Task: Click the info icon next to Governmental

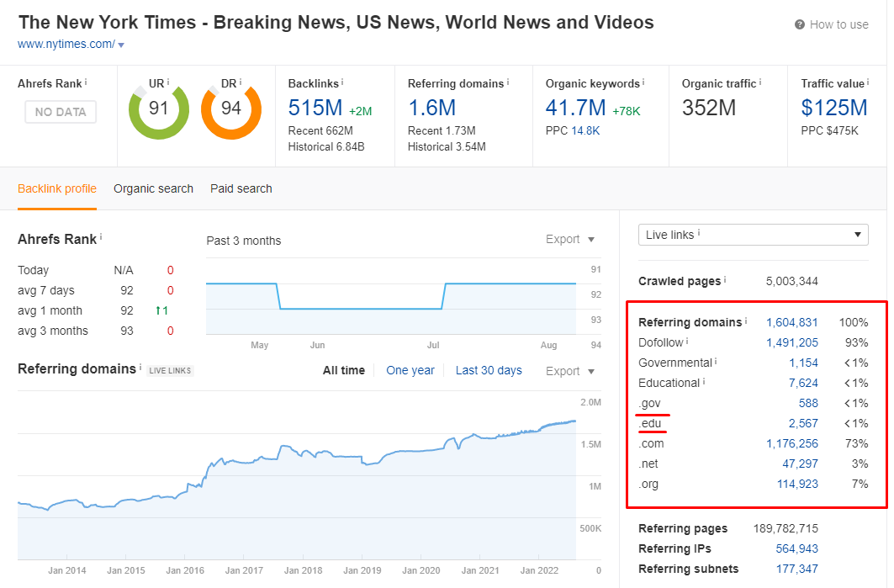Action: (x=716, y=361)
